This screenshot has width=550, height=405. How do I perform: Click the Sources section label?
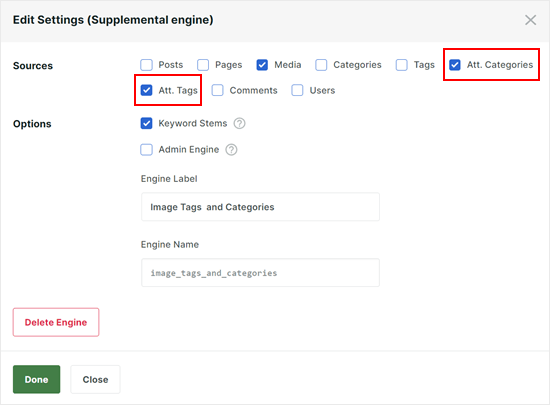click(33, 66)
